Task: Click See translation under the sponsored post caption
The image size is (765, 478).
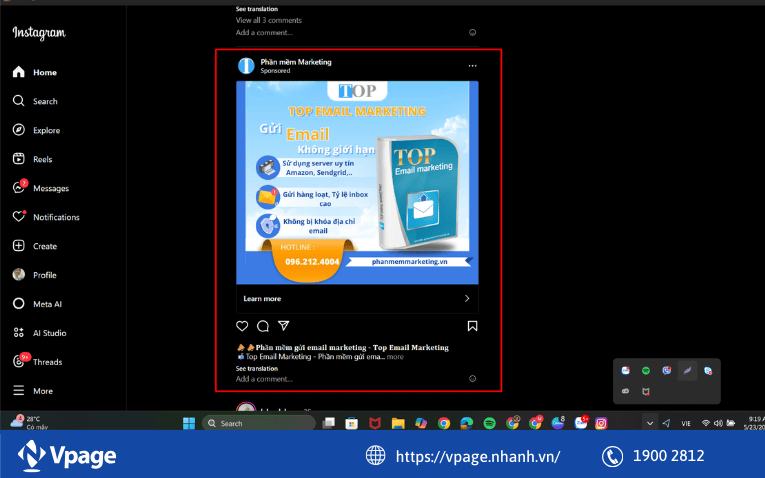Action: (x=257, y=369)
